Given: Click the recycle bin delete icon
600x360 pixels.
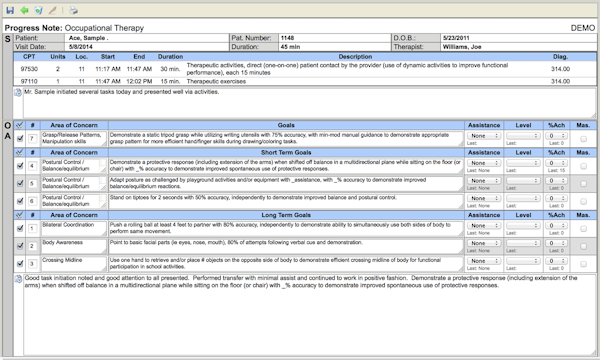Looking at the screenshot, I should coord(38,10).
